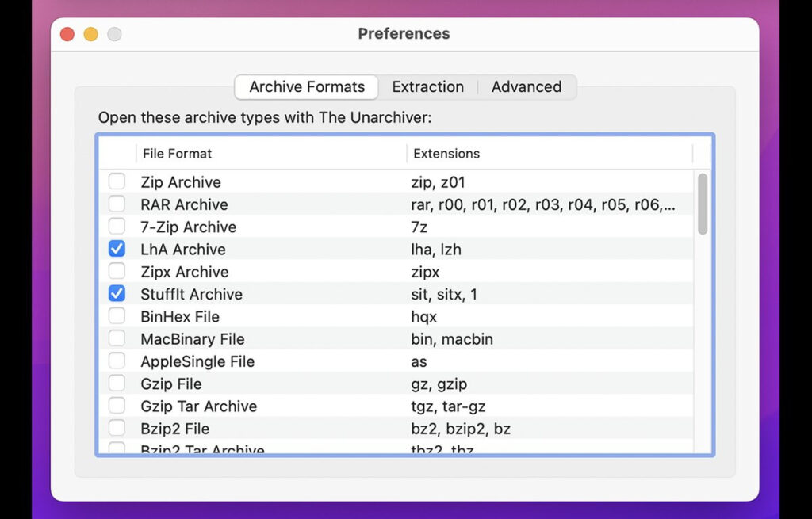
Task: Check the RAR Archive format box
Action: pos(117,204)
